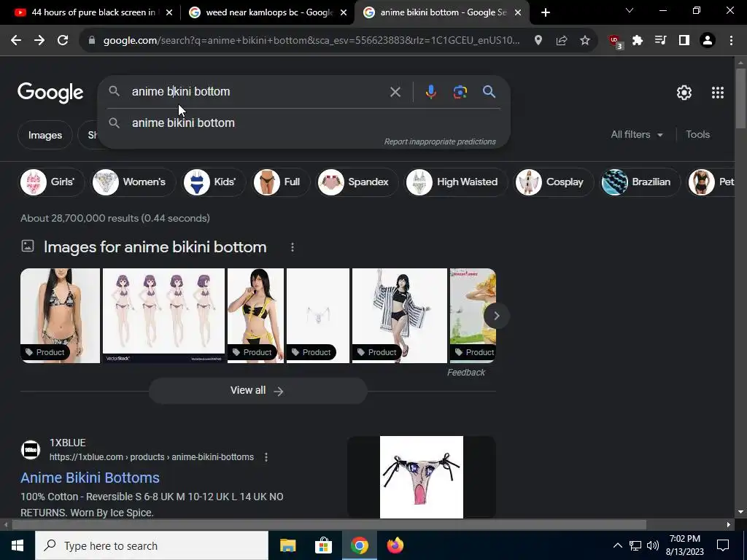Click the Windows taskbar search box
The height and width of the screenshot is (560, 747).
pos(152,545)
